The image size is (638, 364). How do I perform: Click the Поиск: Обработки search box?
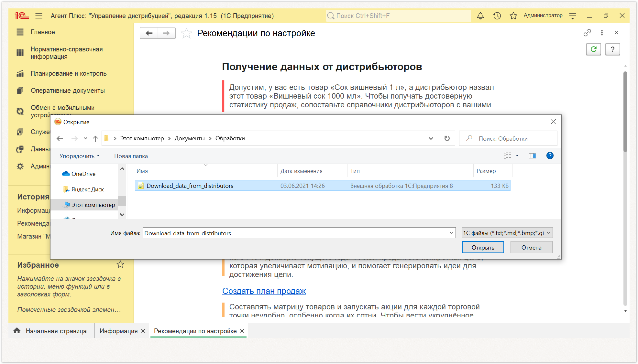click(x=508, y=138)
